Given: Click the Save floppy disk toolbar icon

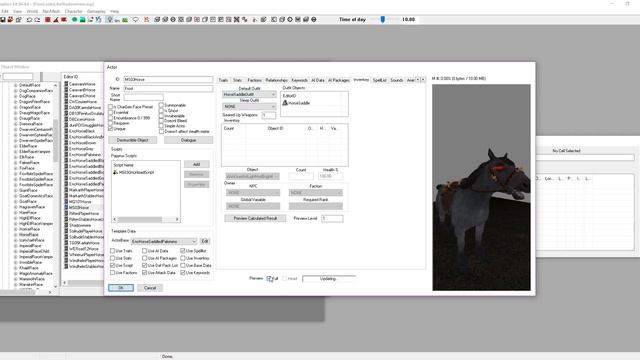Looking at the screenshot, I should (2, 20).
